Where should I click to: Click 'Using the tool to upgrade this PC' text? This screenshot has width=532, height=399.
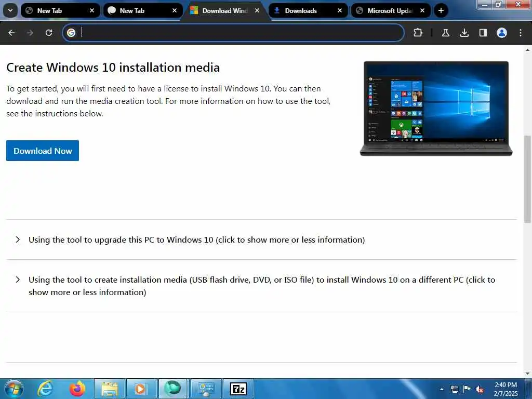tap(197, 240)
